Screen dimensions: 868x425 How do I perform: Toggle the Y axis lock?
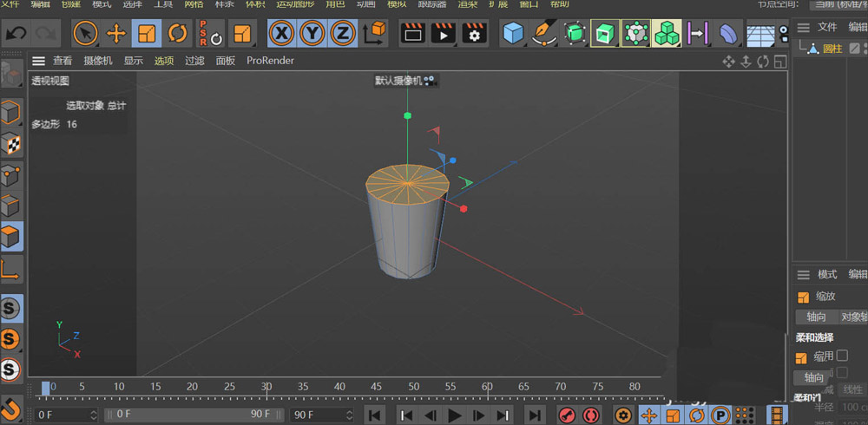[312, 34]
